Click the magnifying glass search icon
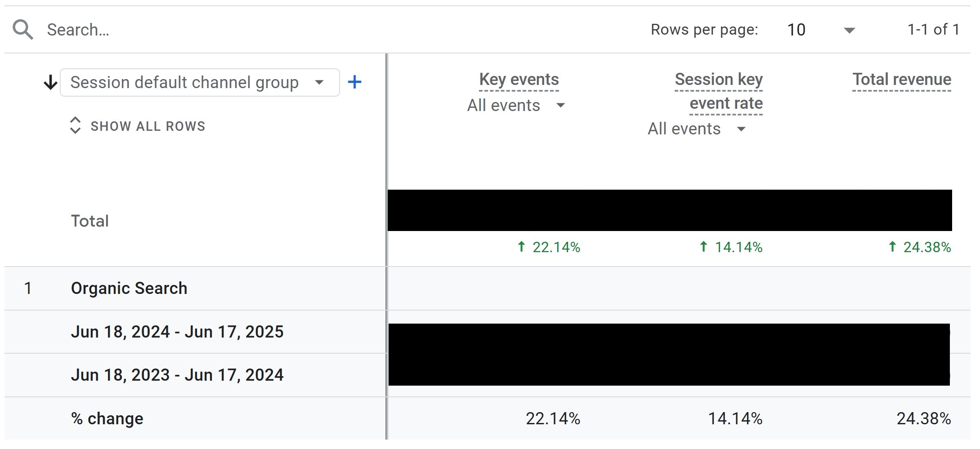The height and width of the screenshot is (449, 980). [x=22, y=30]
